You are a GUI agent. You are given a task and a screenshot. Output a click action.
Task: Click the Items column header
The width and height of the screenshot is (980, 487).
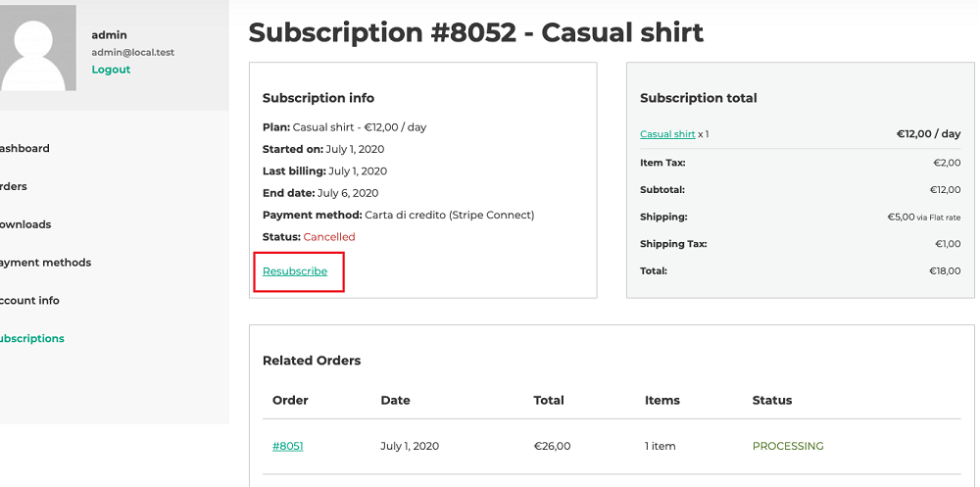[661, 400]
